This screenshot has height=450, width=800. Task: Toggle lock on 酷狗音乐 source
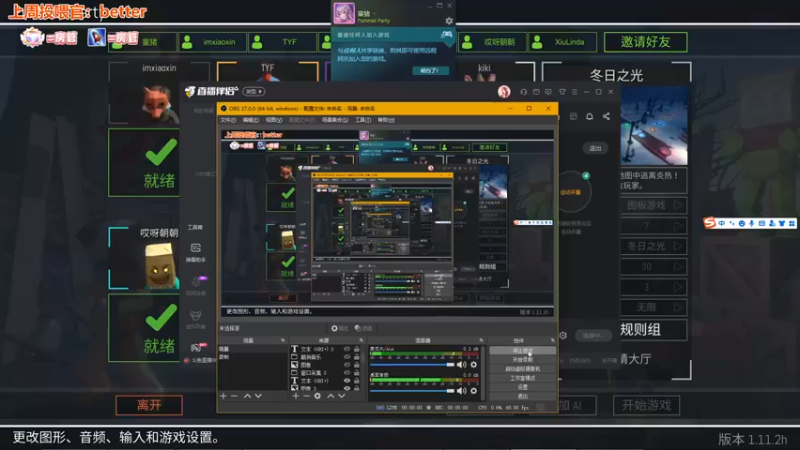point(357,357)
